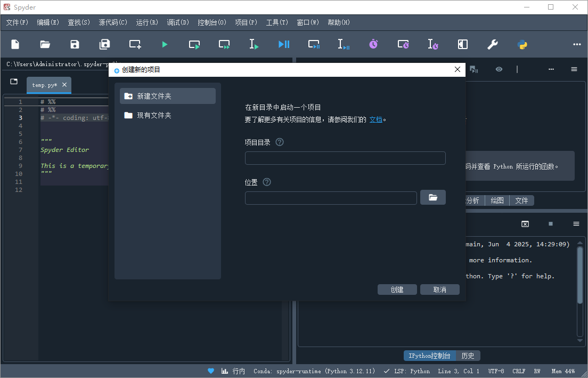Viewport: 588px width, 378px height.
Task: Click the Maximize current pane icon
Action: point(463,44)
